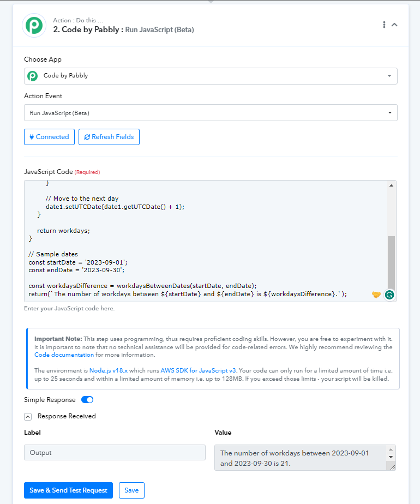Click the Pabbly logo in the step header
420x504 pixels.
coord(34,25)
